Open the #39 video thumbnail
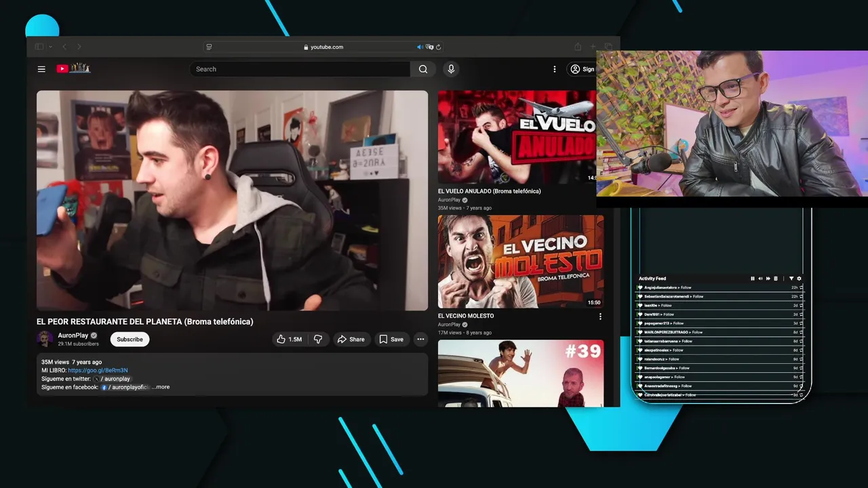 pos(521,373)
